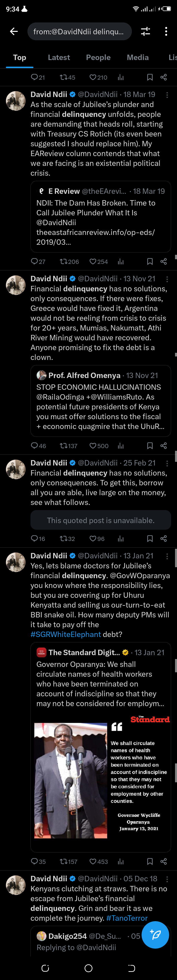177x980 pixels.
Task: Open more options on 13 Jan 21 post
Action: click(x=167, y=556)
